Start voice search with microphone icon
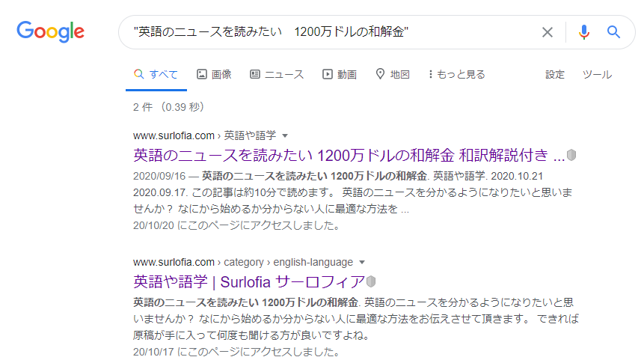The image size is (644, 363). click(x=584, y=32)
